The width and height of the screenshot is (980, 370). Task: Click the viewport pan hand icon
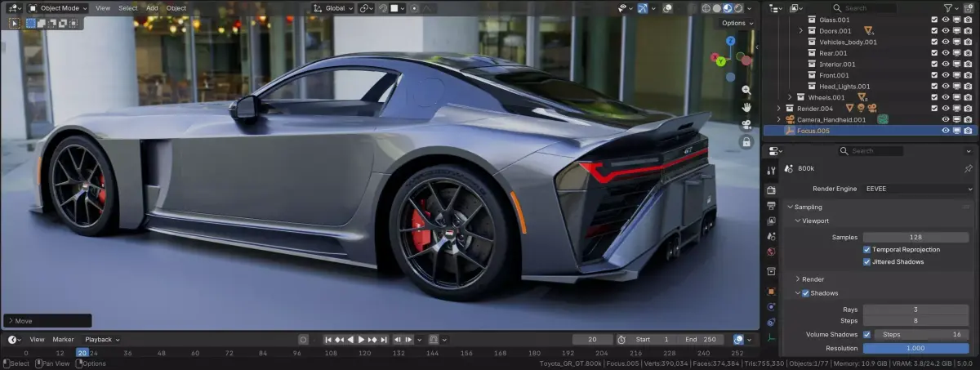(746, 107)
